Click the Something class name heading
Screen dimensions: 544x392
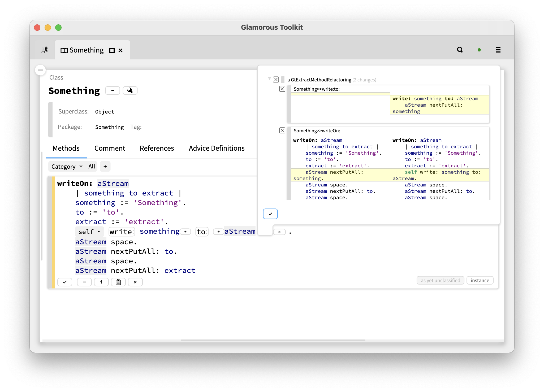pyautogui.click(x=74, y=91)
